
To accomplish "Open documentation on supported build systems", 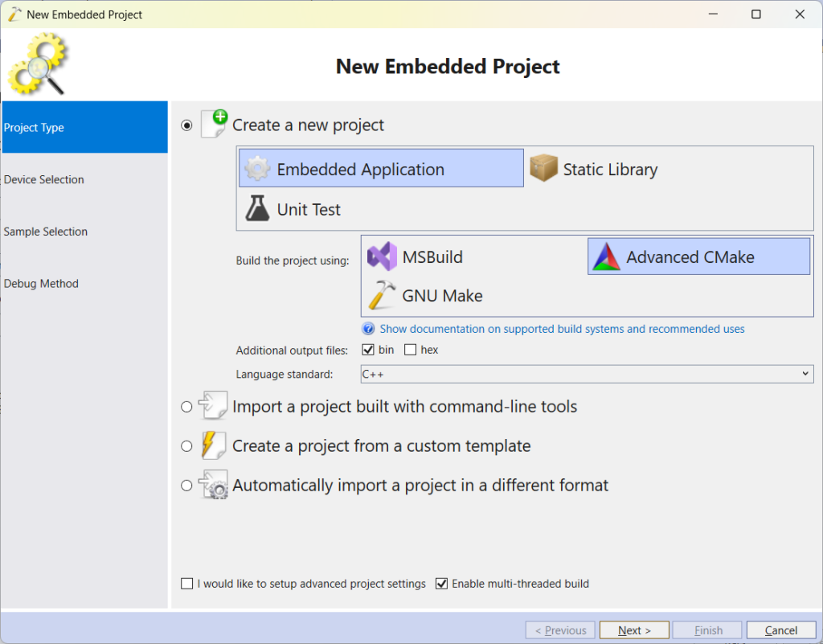I will tap(562, 329).
